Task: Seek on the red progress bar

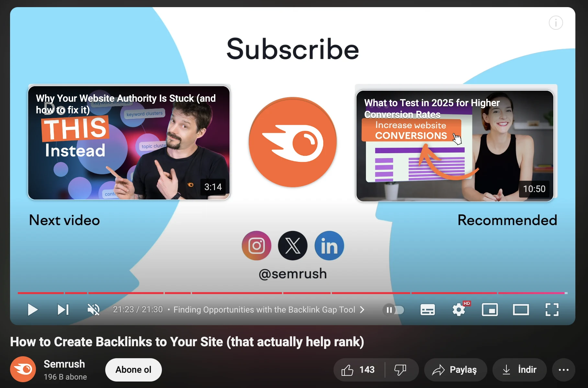Action: pyautogui.click(x=292, y=293)
